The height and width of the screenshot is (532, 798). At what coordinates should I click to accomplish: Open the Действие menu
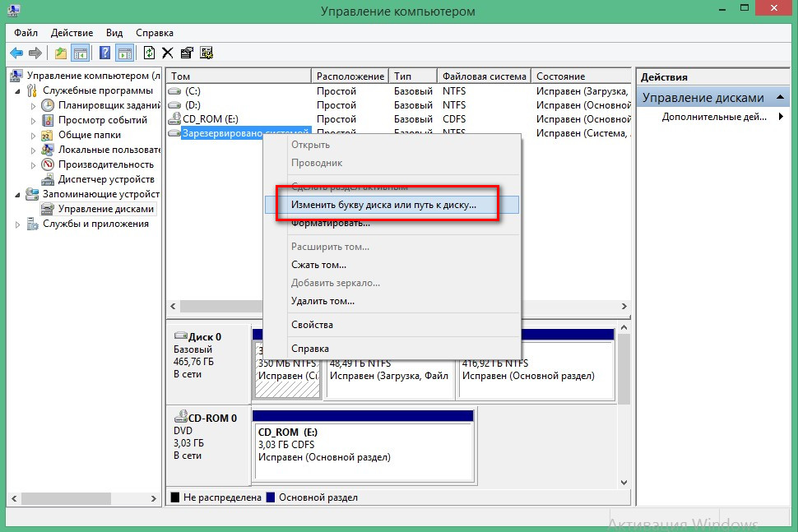tap(72, 33)
